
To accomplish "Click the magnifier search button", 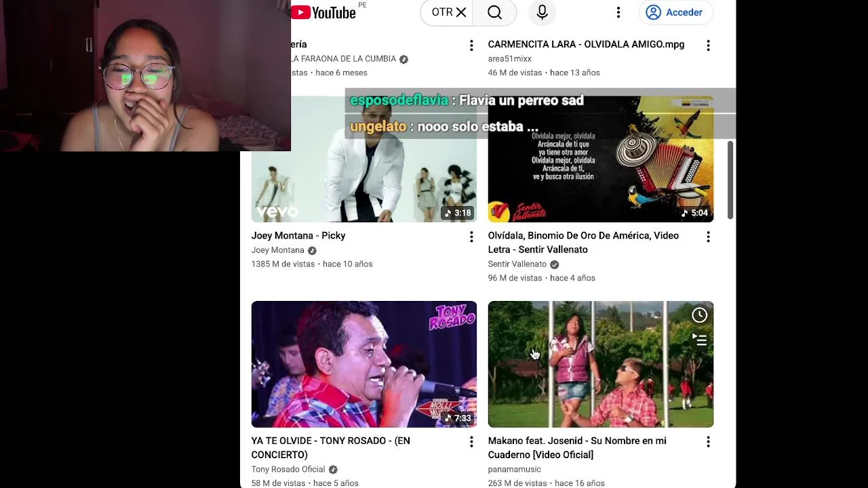I will pyautogui.click(x=495, y=12).
